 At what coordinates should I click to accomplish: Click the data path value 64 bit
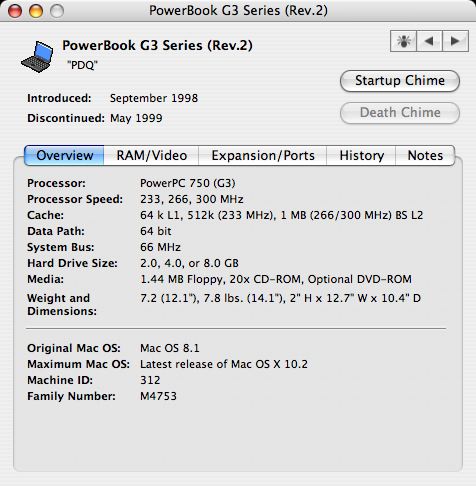tap(156, 231)
